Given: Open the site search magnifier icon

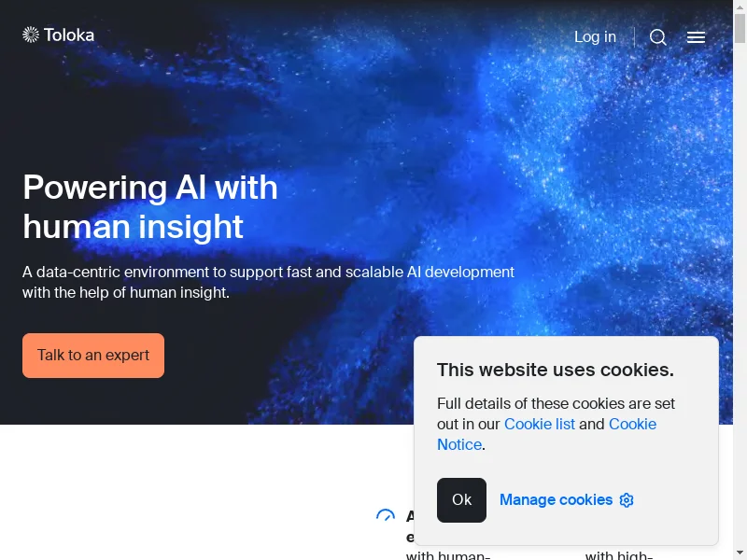Looking at the screenshot, I should [658, 36].
